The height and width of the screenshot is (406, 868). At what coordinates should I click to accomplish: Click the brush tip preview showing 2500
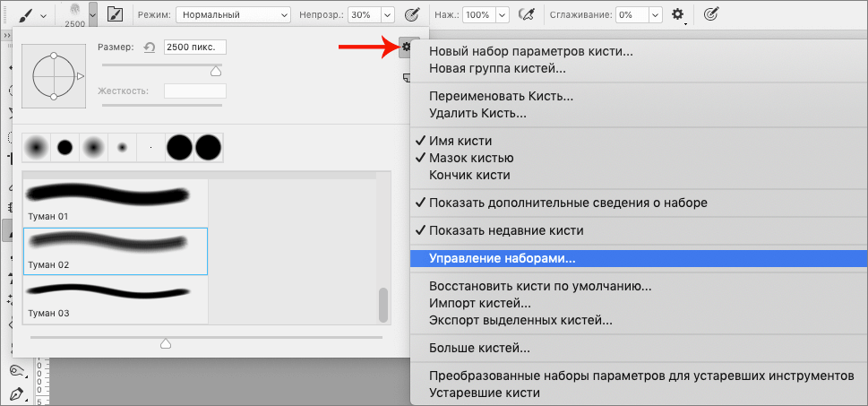(x=74, y=15)
